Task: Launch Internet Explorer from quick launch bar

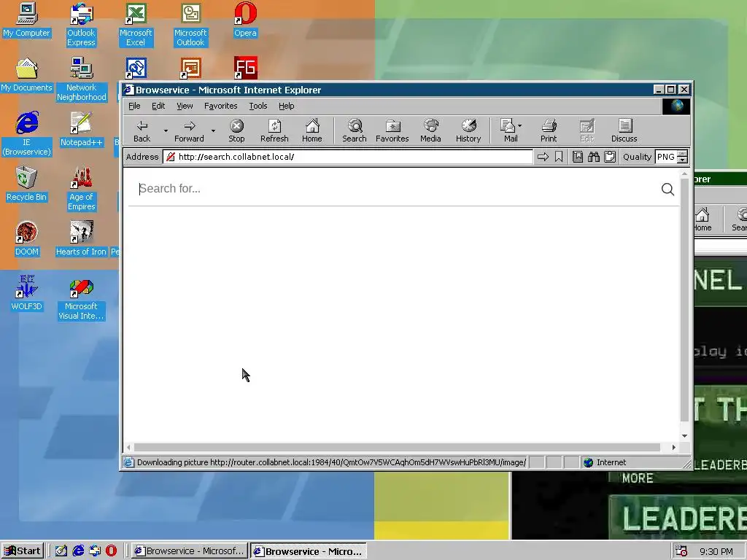Action: click(x=77, y=551)
